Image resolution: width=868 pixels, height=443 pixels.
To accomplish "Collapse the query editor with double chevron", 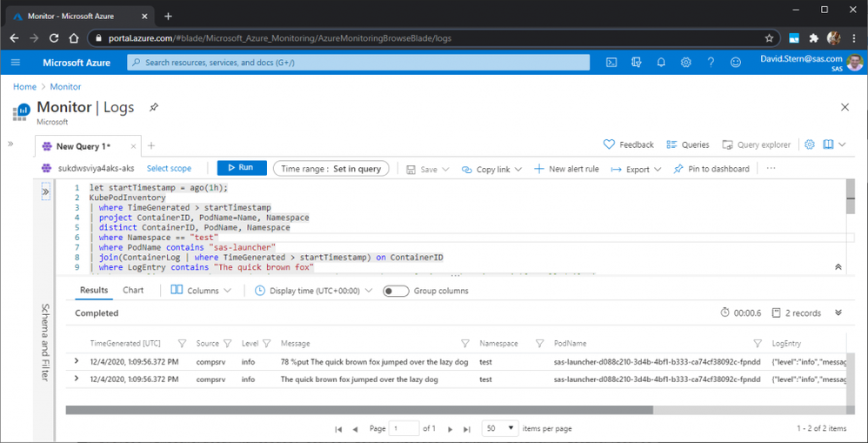I will tap(838, 267).
